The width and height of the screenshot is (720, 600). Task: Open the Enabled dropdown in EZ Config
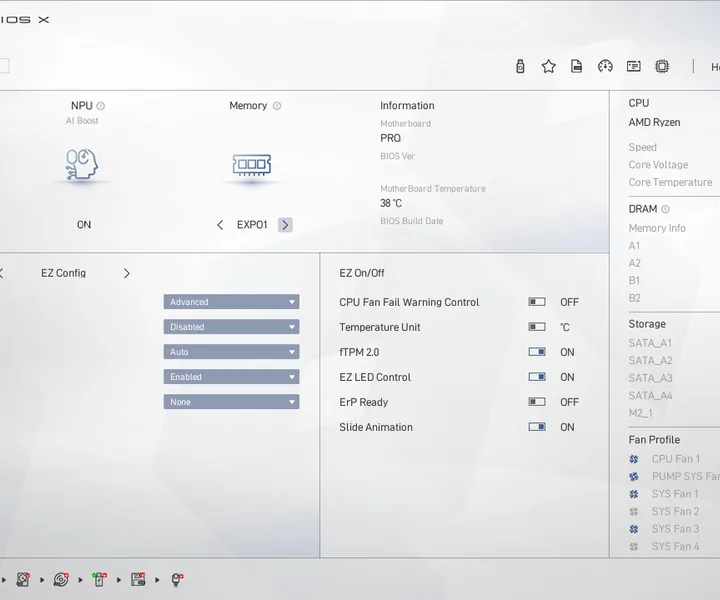[231, 377]
